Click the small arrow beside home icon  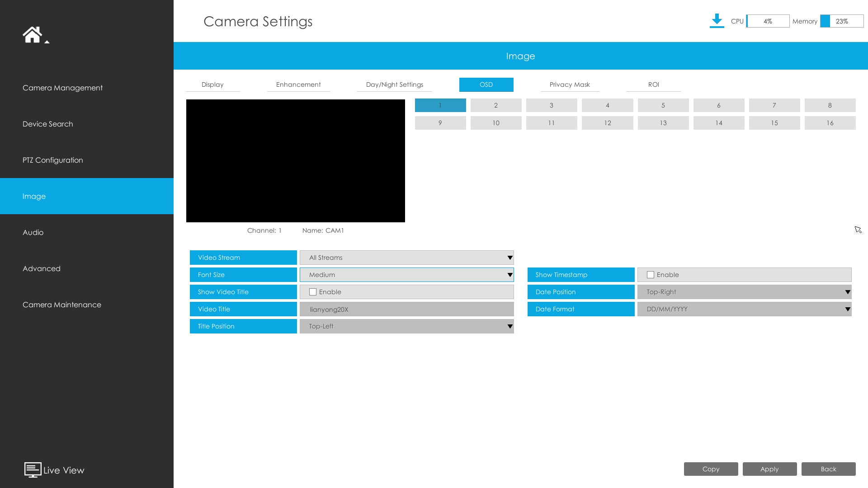pos(47,42)
